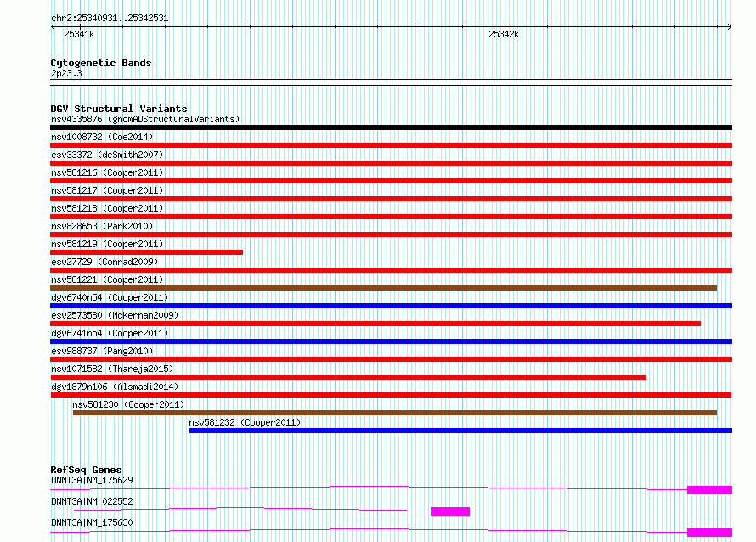The width and height of the screenshot is (756, 542).
Task: Select the red esv33372 variant bar
Action: click(x=391, y=163)
